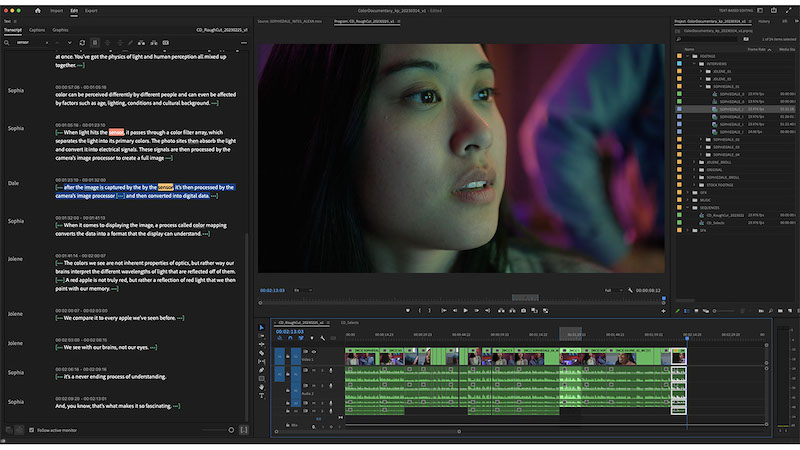
Task: Select the Slip tool
Action: click(x=262, y=362)
